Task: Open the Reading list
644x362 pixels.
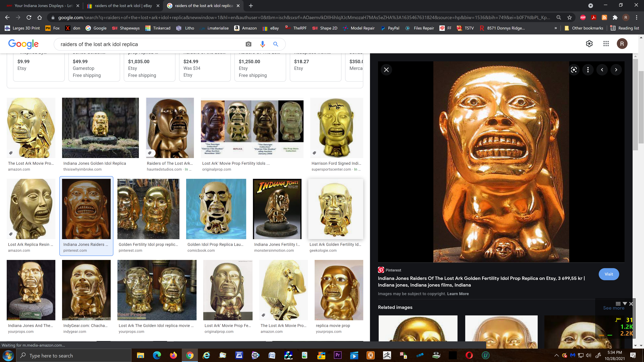Action: pos(625,28)
